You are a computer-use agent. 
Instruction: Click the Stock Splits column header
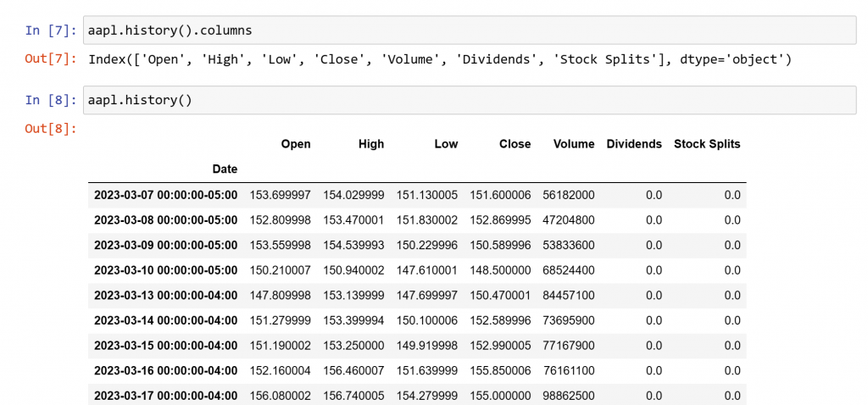coord(707,144)
